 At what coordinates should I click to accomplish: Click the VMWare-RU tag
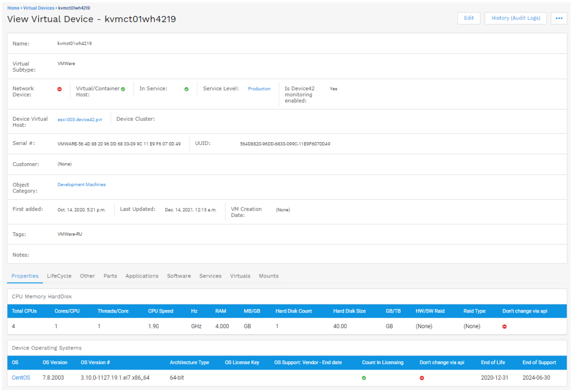pyautogui.click(x=70, y=234)
